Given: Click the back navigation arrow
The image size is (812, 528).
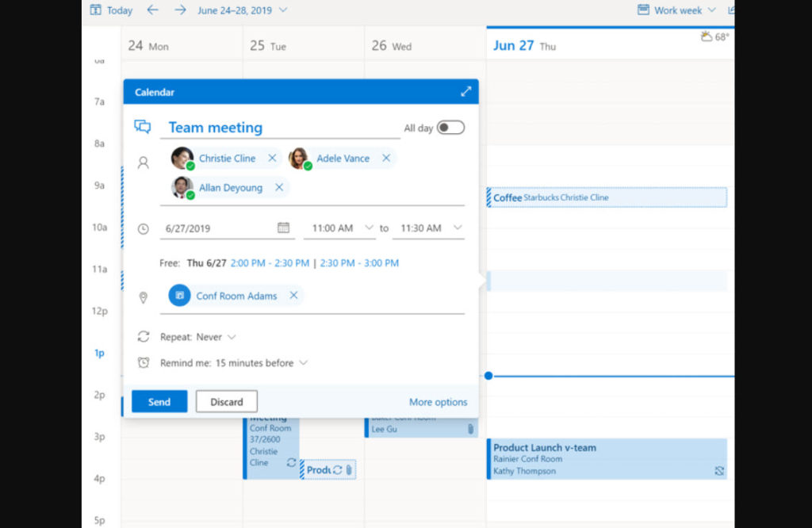Looking at the screenshot, I should coord(152,10).
